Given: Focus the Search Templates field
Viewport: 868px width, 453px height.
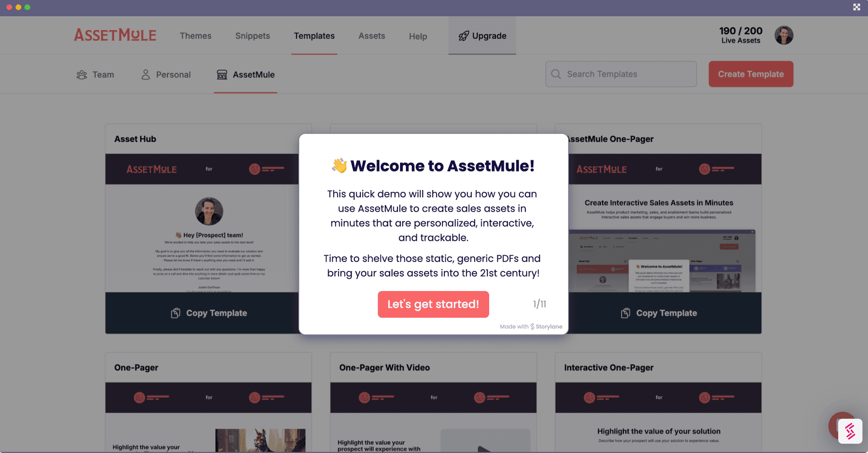Looking at the screenshot, I should point(621,74).
